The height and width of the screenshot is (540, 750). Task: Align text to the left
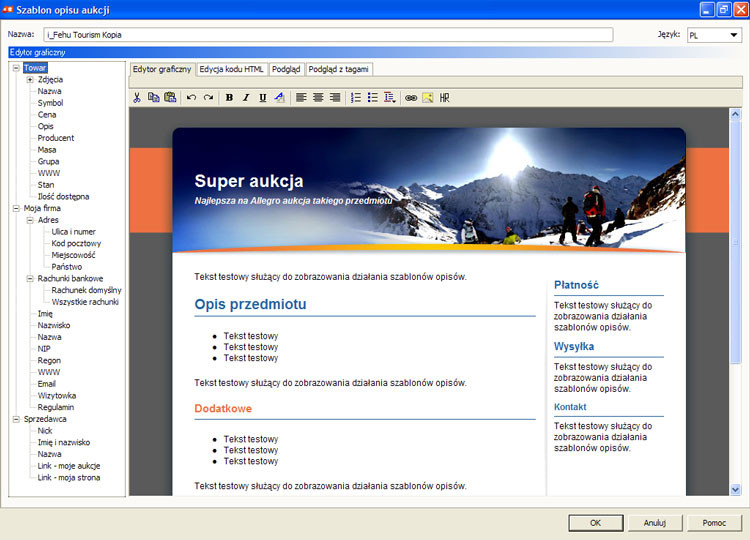(301, 98)
